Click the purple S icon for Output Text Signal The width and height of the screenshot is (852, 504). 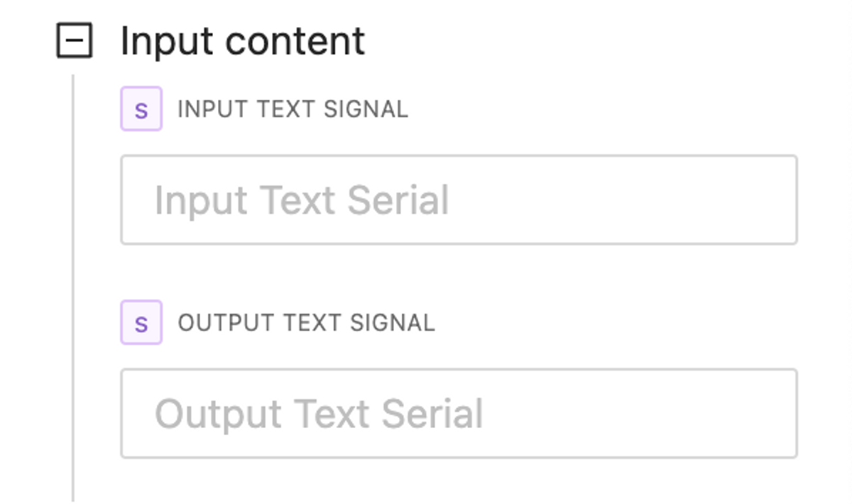coord(141,323)
